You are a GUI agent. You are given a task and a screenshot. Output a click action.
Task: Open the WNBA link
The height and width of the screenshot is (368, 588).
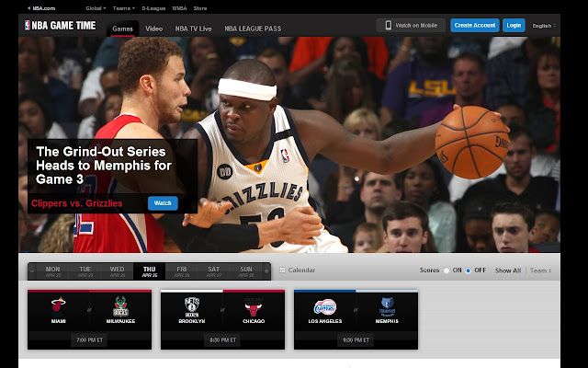(x=179, y=8)
